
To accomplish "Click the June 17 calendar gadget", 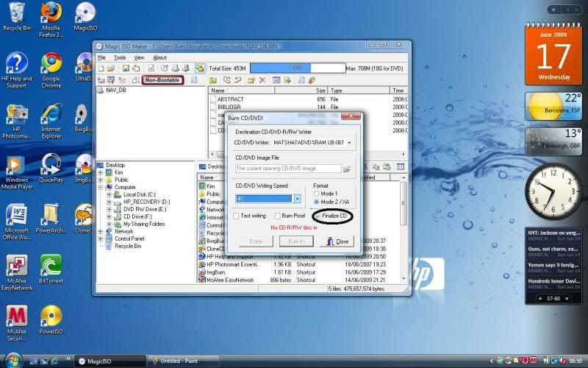I will point(554,54).
